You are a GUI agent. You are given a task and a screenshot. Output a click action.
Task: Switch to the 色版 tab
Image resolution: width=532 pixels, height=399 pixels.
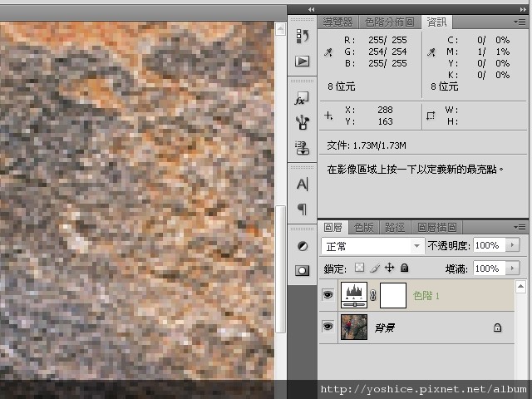(x=364, y=227)
